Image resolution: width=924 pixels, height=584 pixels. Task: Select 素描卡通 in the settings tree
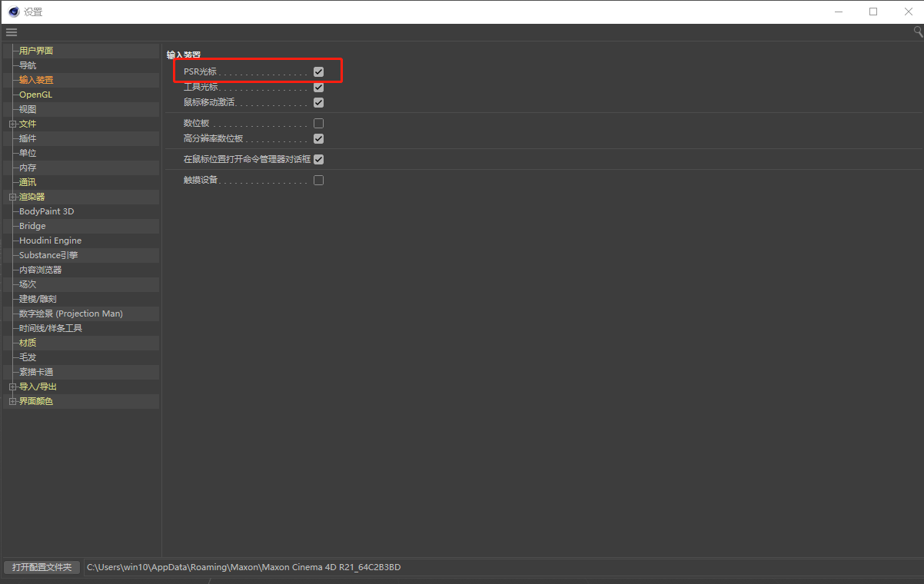click(x=36, y=372)
